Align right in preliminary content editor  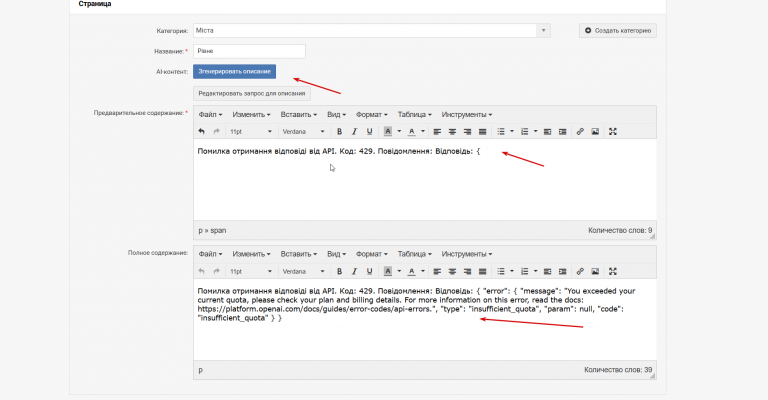468,132
